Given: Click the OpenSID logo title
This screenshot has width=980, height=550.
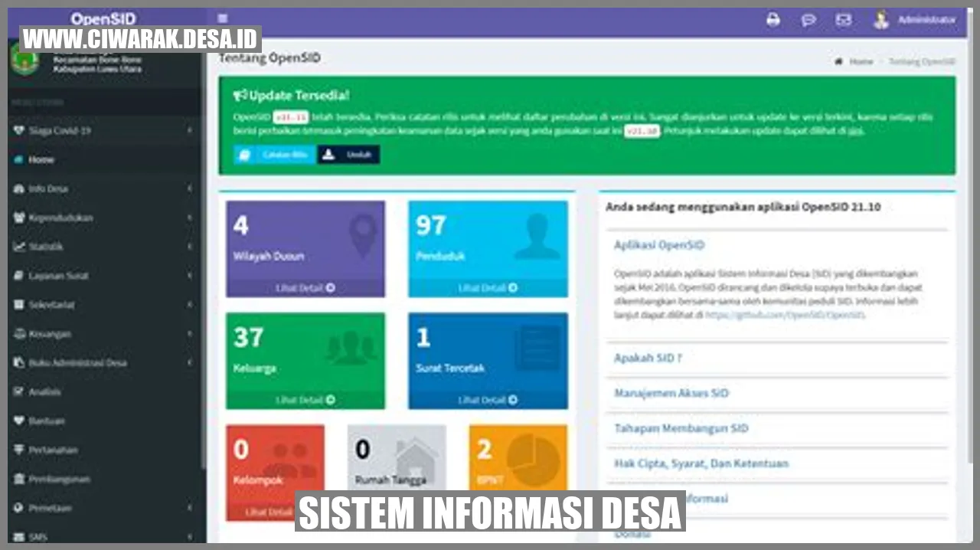Looking at the screenshot, I should pyautogui.click(x=103, y=18).
